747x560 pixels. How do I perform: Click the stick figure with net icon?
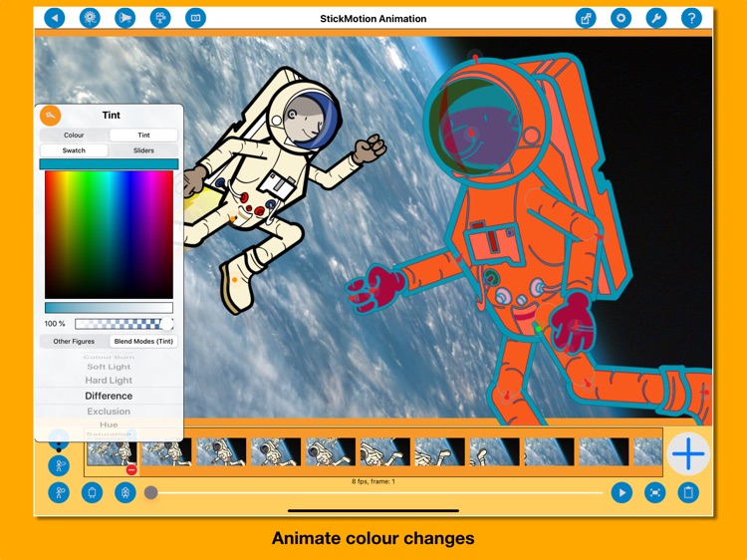tap(59, 465)
